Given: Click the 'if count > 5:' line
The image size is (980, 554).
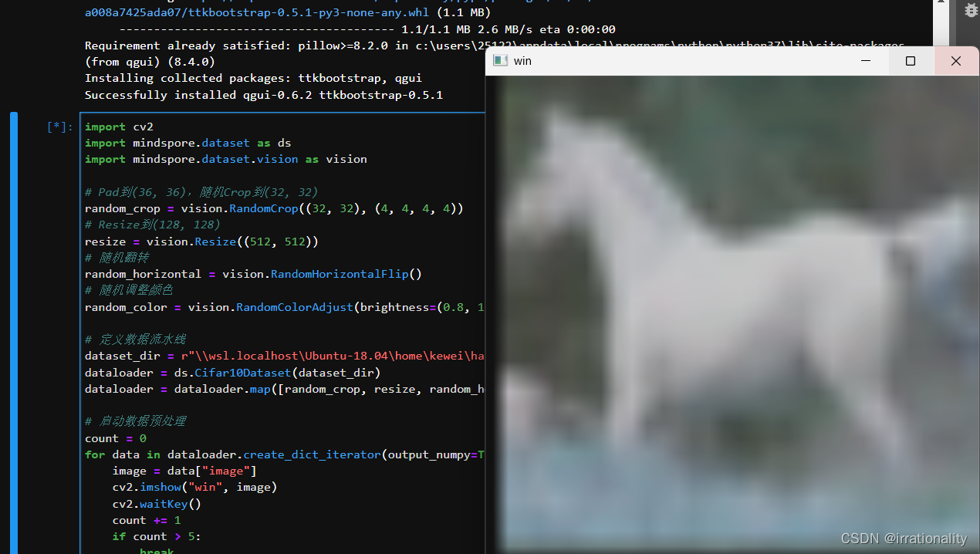Looking at the screenshot, I should [x=157, y=536].
